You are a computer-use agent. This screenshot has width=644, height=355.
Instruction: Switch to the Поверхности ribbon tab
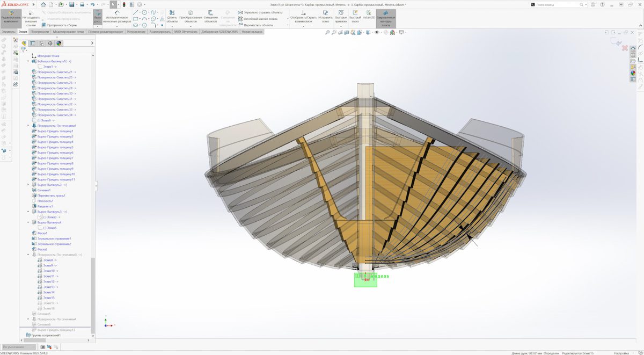click(x=40, y=32)
